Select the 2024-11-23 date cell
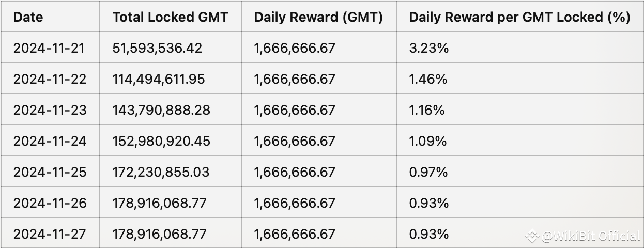Viewport: 644px width, 248px height. click(x=50, y=110)
